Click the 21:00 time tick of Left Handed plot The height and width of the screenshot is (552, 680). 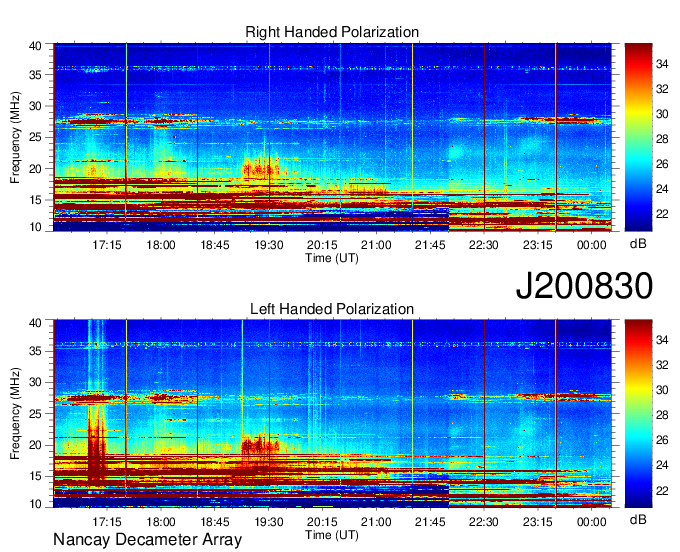[x=376, y=522]
